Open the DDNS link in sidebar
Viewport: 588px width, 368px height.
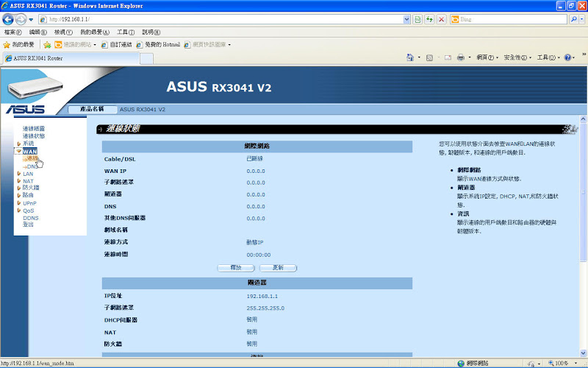tap(31, 218)
